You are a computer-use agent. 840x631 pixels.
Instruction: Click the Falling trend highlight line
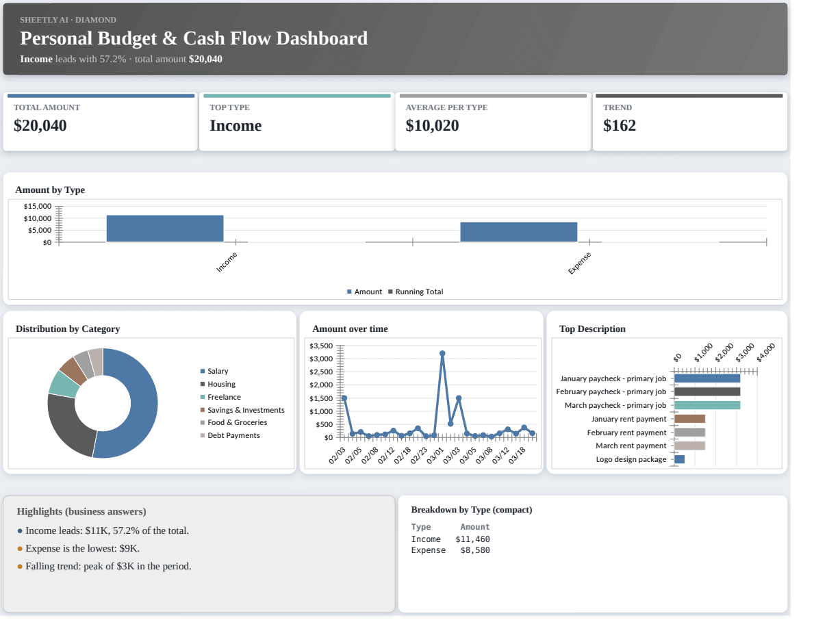(x=104, y=566)
